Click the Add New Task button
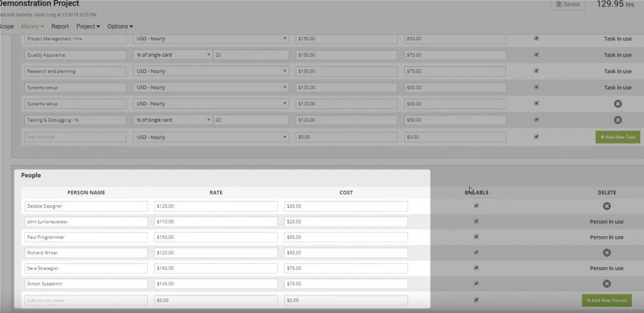Screen dimensions: 644x313 (618, 137)
